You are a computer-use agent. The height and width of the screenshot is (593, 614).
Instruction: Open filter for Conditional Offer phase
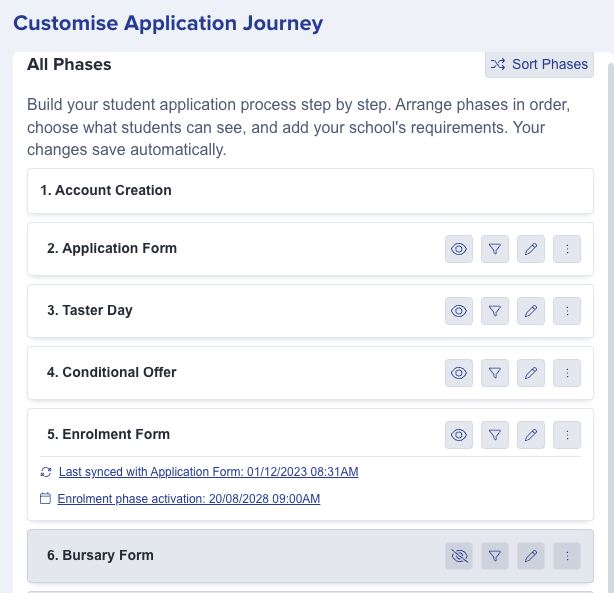click(x=495, y=373)
